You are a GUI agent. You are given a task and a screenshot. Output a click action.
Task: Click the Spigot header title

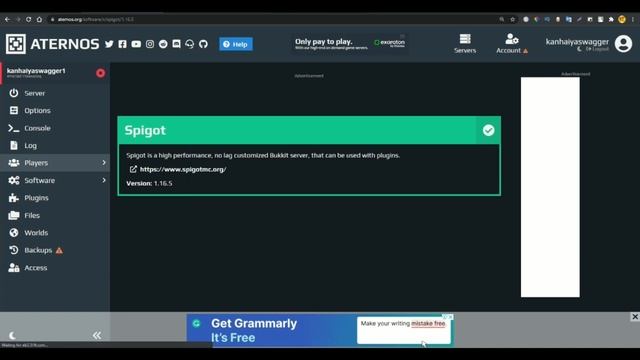pos(145,130)
